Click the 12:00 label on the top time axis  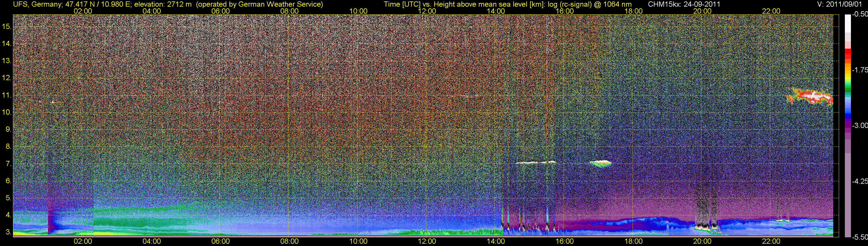427,11
